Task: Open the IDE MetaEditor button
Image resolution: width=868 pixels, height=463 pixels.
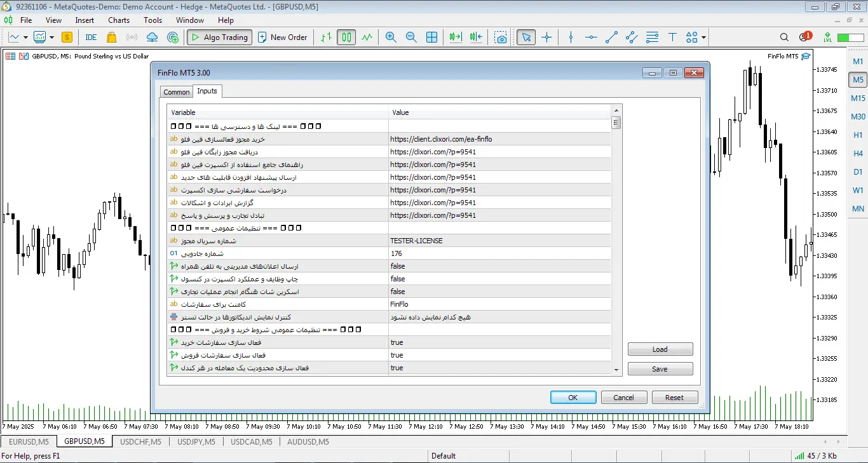Action: pyautogui.click(x=91, y=37)
